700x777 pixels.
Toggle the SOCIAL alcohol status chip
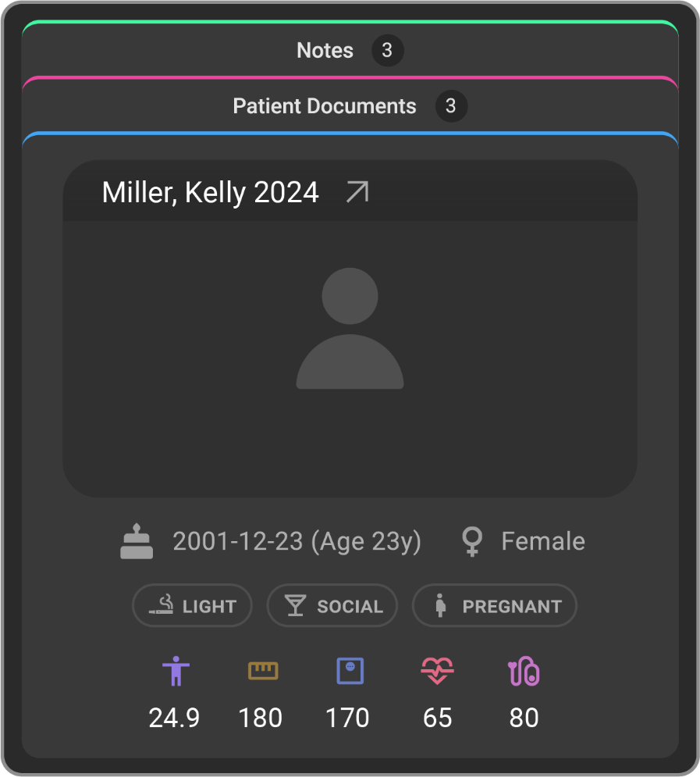332,606
